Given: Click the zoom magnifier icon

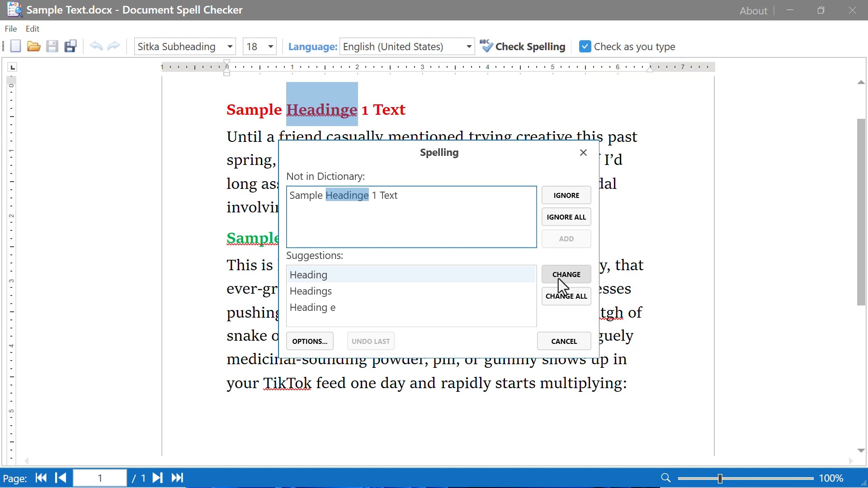Looking at the screenshot, I should pyautogui.click(x=665, y=478).
